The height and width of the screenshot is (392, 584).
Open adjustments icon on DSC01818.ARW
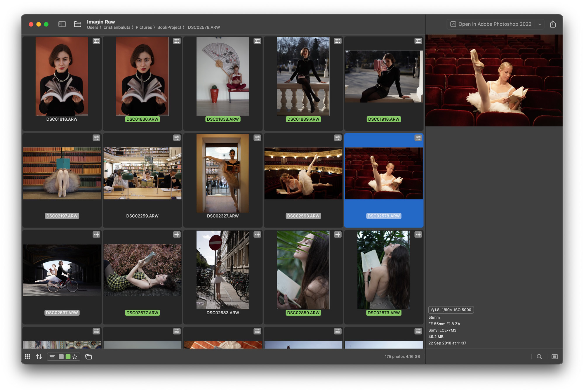pos(96,41)
